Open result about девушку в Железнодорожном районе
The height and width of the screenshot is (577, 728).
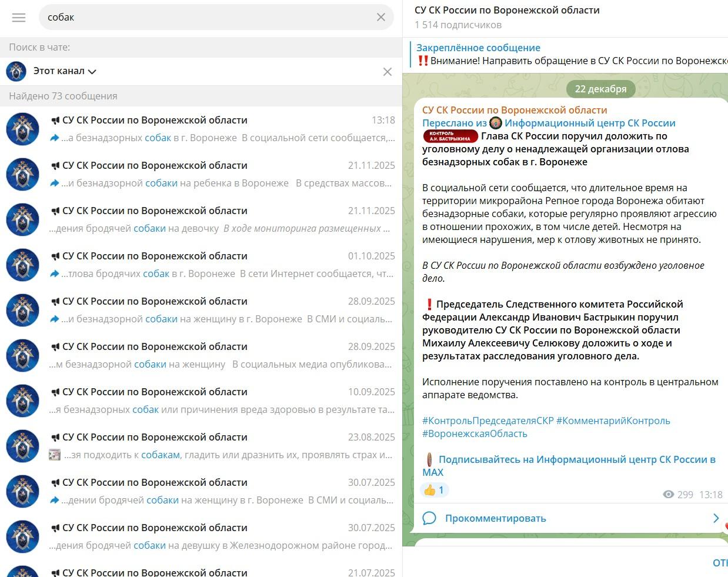coord(201,536)
